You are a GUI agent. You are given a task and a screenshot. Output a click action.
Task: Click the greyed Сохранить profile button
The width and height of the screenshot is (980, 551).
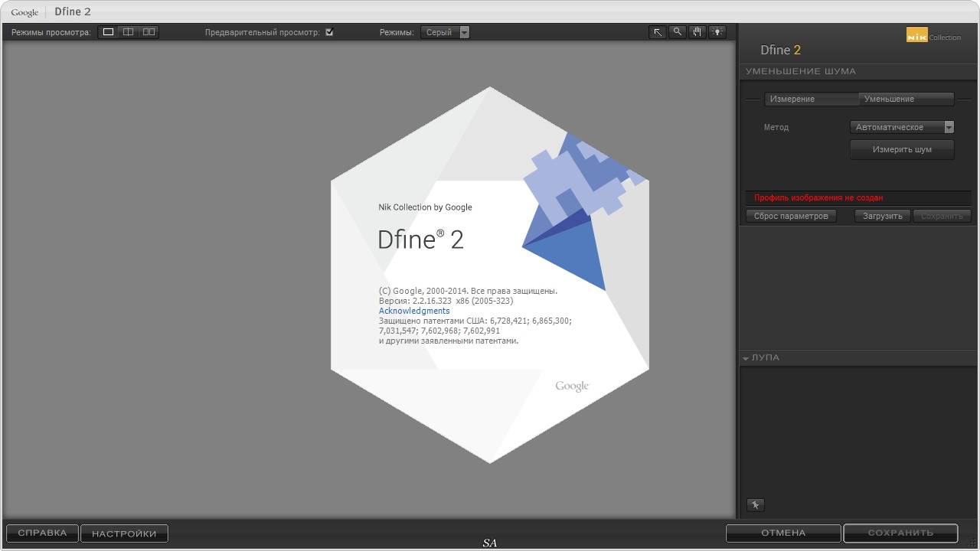pyautogui.click(x=942, y=216)
